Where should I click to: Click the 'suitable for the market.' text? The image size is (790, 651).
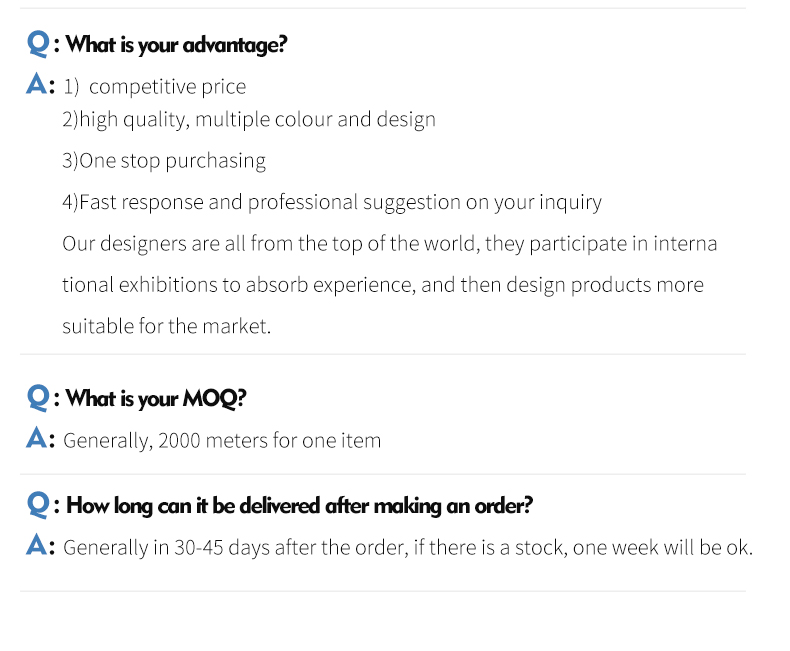click(167, 327)
